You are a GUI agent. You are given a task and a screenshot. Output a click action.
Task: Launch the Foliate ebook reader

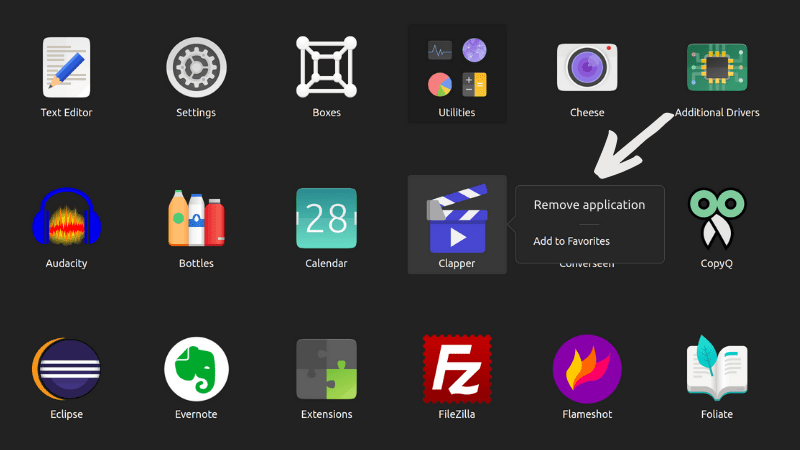(717, 369)
